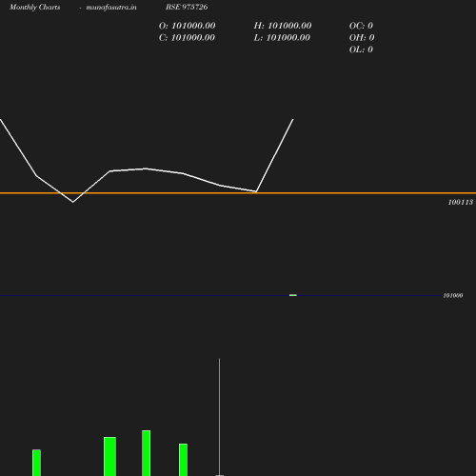
Task: Click the 'Monthly Charts' title text
Action: [35, 7]
